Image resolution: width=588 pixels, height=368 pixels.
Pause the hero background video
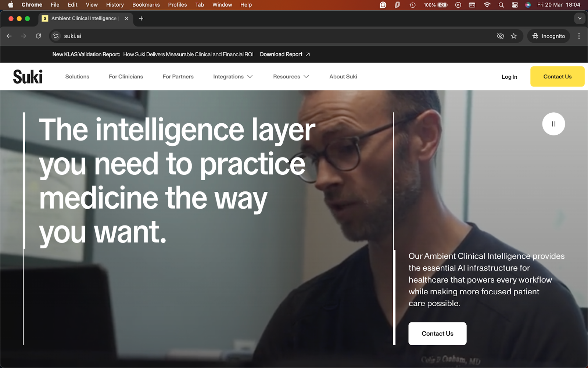tap(553, 124)
